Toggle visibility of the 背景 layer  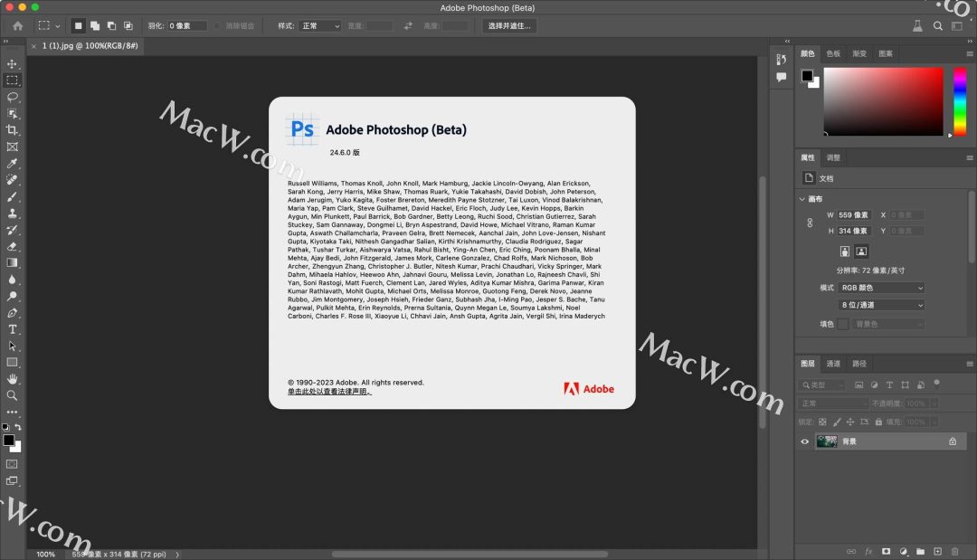[x=805, y=441]
